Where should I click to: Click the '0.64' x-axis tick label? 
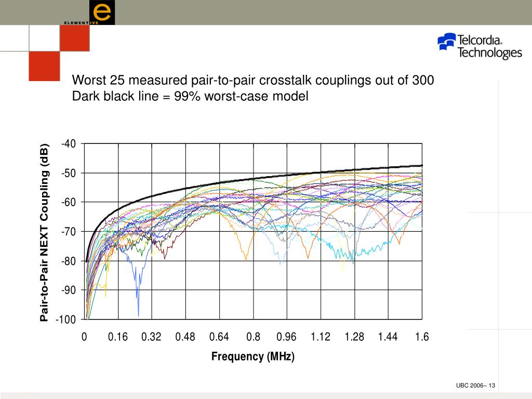click(219, 337)
